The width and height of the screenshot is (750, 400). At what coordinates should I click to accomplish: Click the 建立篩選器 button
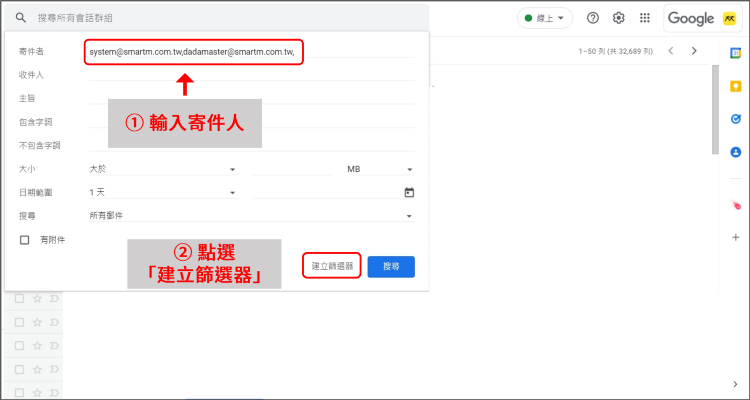point(332,267)
